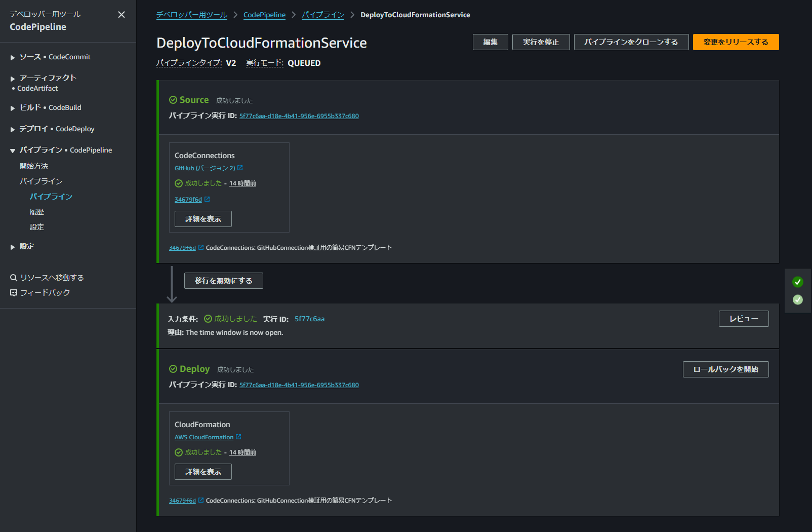812x532 pixels.
Task: Disable the stage transition with 移行を無効にする
Action: click(x=223, y=280)
